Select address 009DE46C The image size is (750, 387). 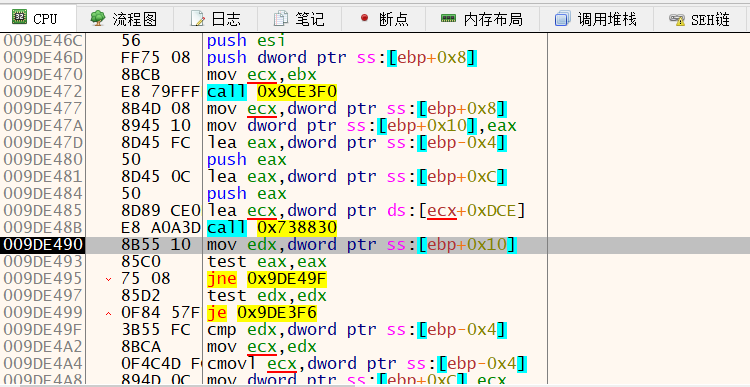click(x=43, y=41)
